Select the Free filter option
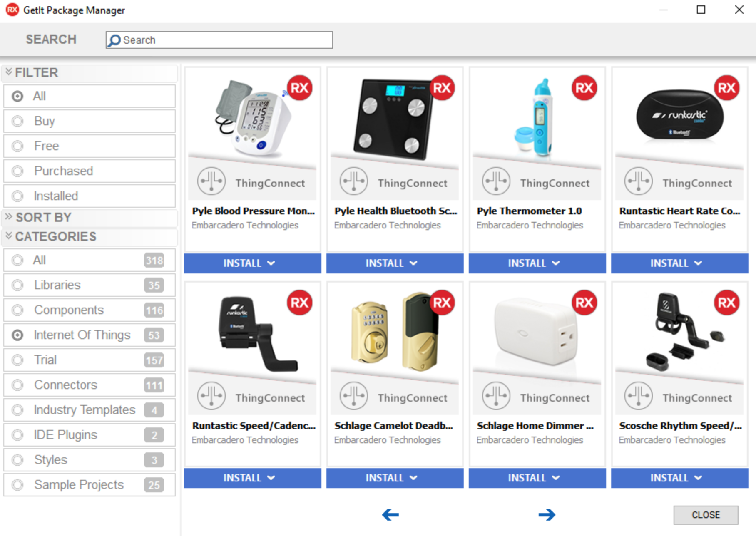This screenshot has height=536, width=756. point(89,146)
